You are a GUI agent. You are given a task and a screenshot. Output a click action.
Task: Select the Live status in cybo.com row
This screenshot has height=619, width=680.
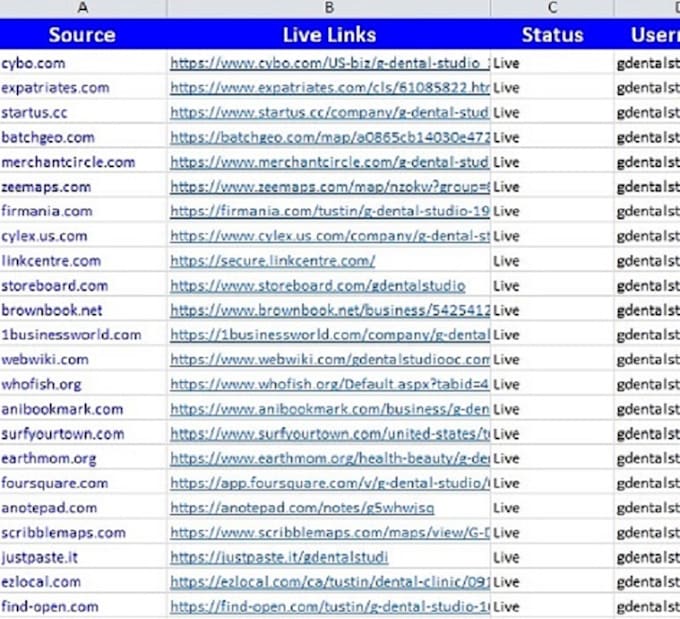552,63
